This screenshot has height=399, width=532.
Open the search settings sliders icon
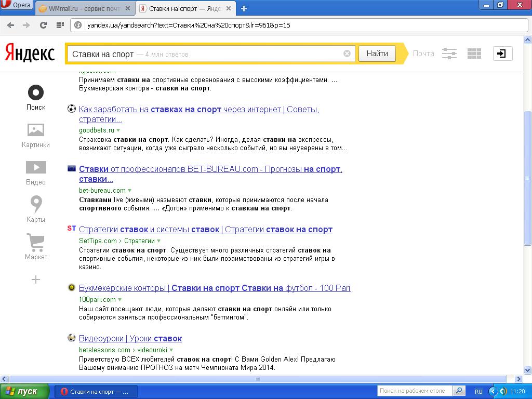tap(449, 54)
